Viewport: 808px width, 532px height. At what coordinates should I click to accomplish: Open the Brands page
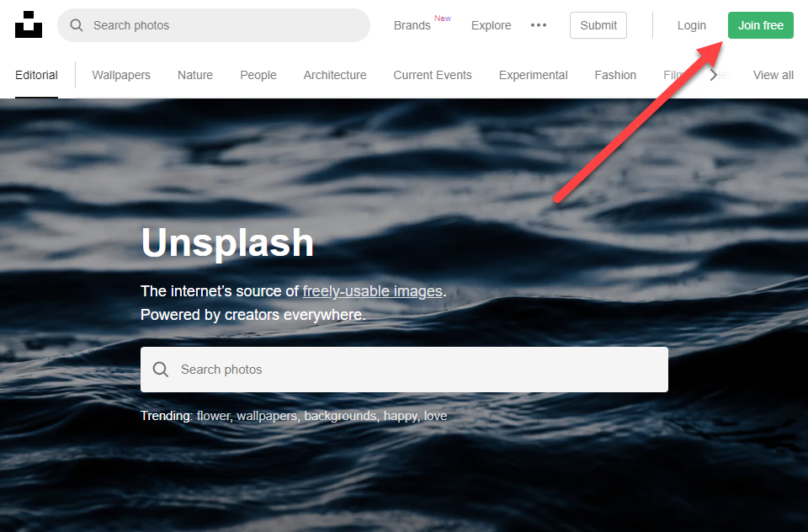click(412, 25)
